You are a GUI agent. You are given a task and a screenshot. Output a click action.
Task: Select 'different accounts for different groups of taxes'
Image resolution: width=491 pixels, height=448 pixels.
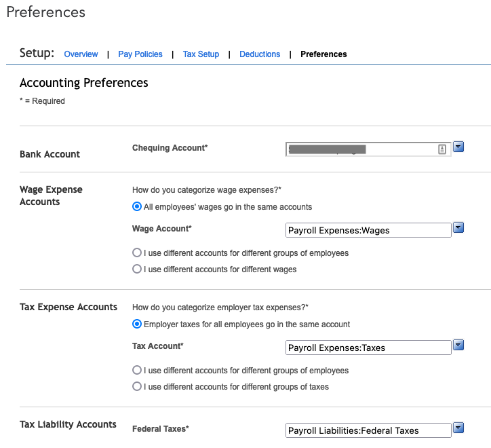coord(137,386)
